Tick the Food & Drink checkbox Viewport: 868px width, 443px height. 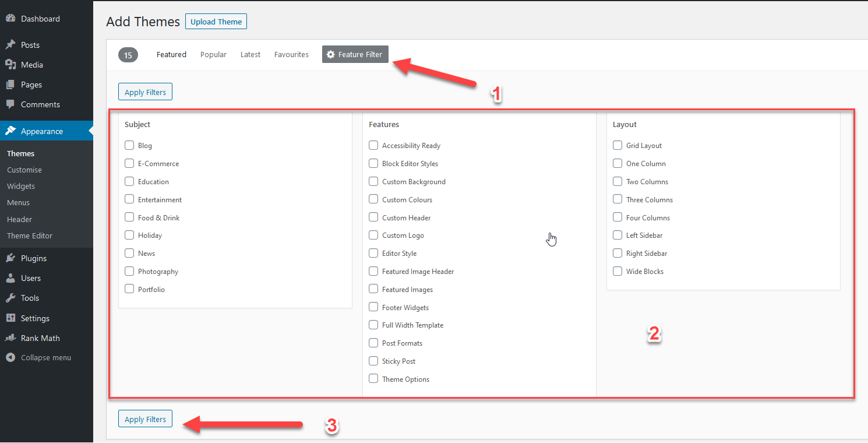129,217
